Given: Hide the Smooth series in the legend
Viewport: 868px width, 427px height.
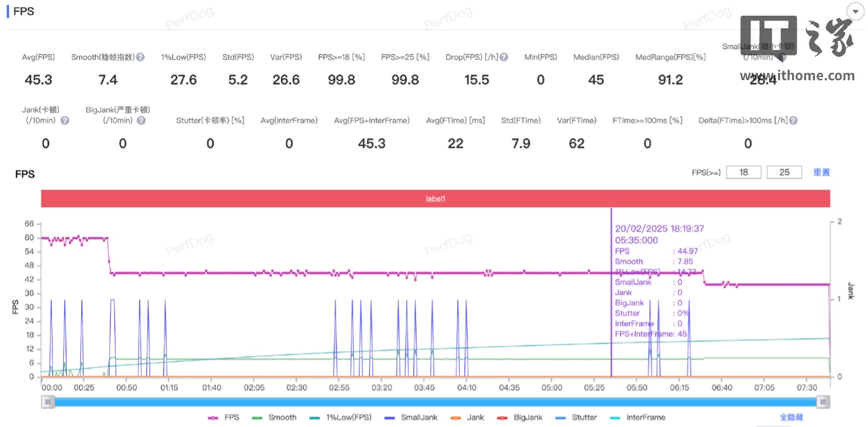Looking at the screenshot, I should point(274,417).
